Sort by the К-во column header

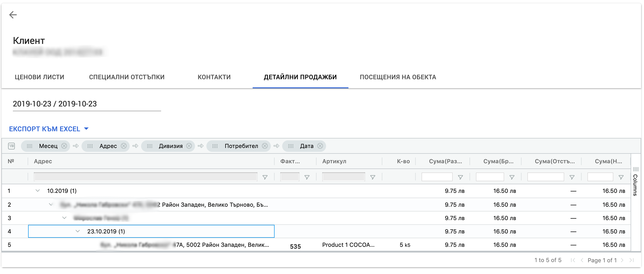pos(403,161)
